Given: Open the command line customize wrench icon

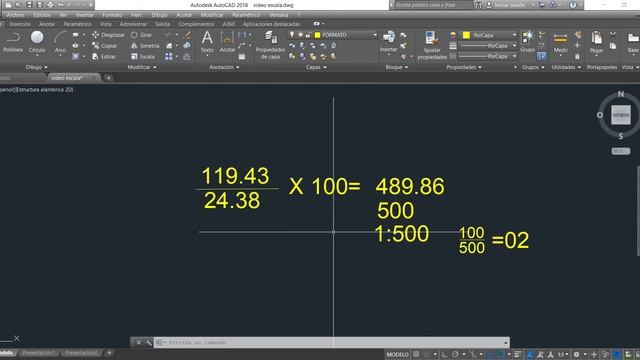Looking at the screenshot, I should [148, 342].
